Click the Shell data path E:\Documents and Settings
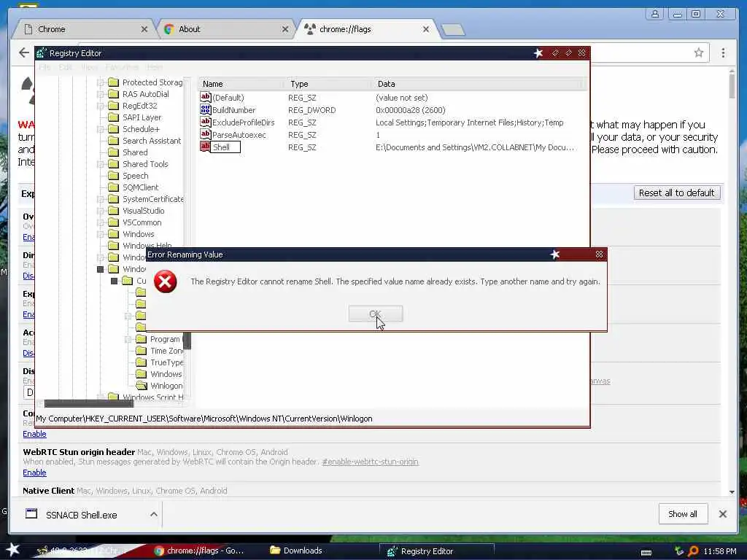This screenshot has width=747, height=560. click(474, 147)
